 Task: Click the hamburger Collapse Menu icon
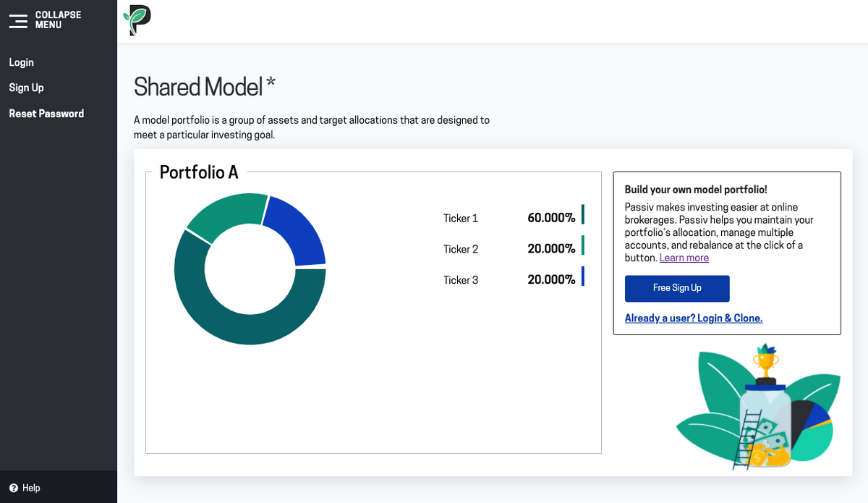18,20
